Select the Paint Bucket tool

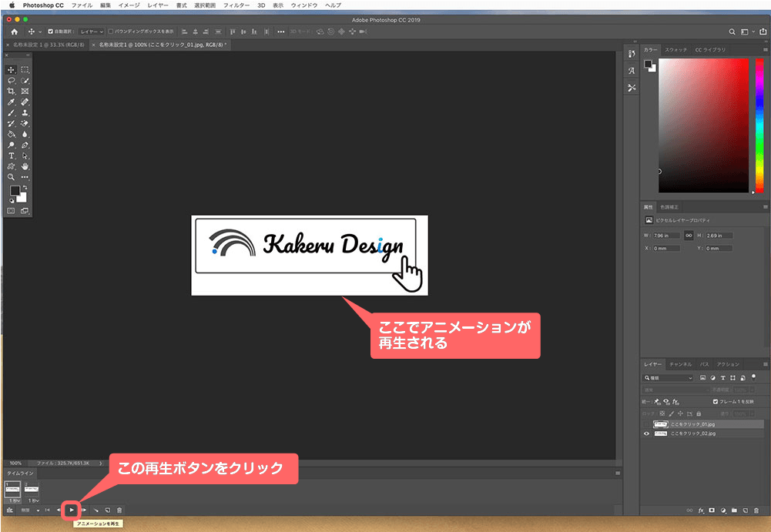click(11, 134)
